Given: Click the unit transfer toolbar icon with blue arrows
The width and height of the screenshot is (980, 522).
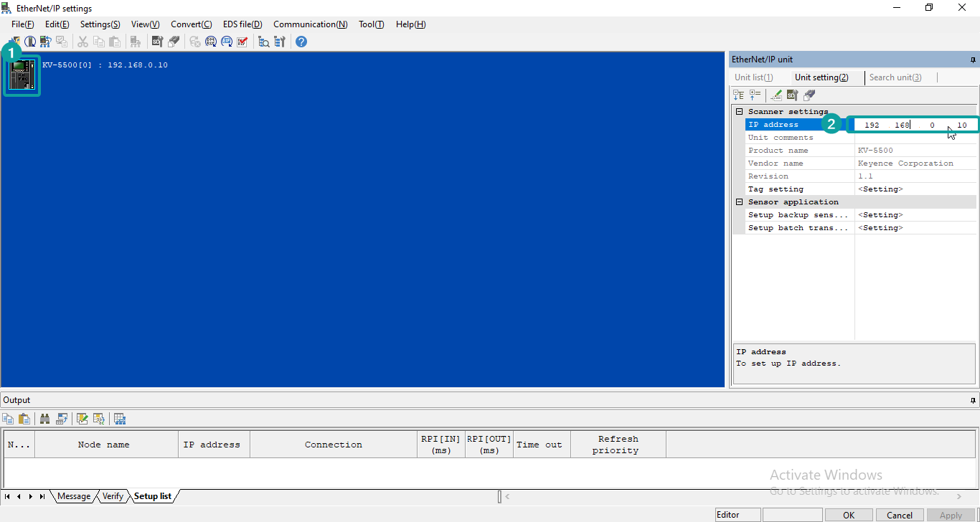Looking at the screenshot, I should pyautogui.click(x=46, y=42).
